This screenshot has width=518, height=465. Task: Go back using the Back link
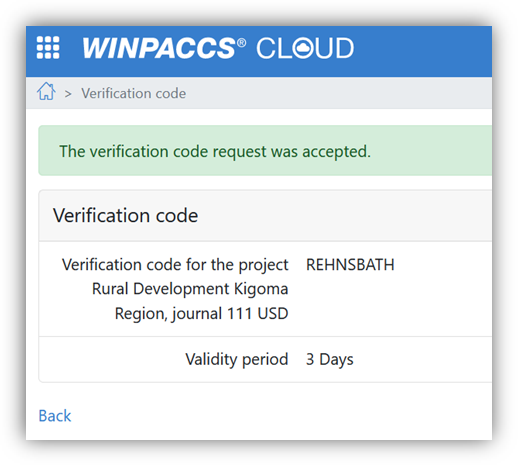tap(55, 416)
